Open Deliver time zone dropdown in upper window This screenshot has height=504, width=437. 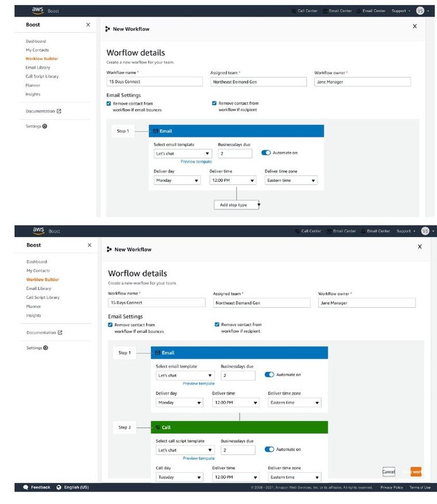pos(291,180)
